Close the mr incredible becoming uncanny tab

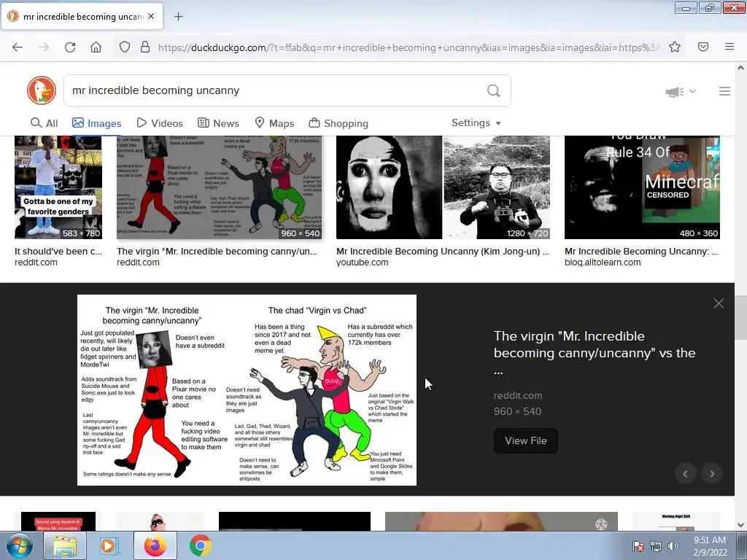tap(151, 16)
